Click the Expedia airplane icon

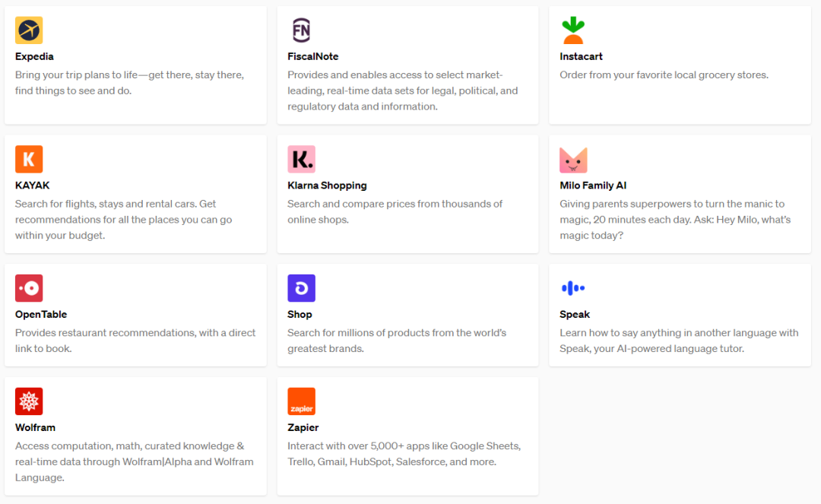click(29, 30)
